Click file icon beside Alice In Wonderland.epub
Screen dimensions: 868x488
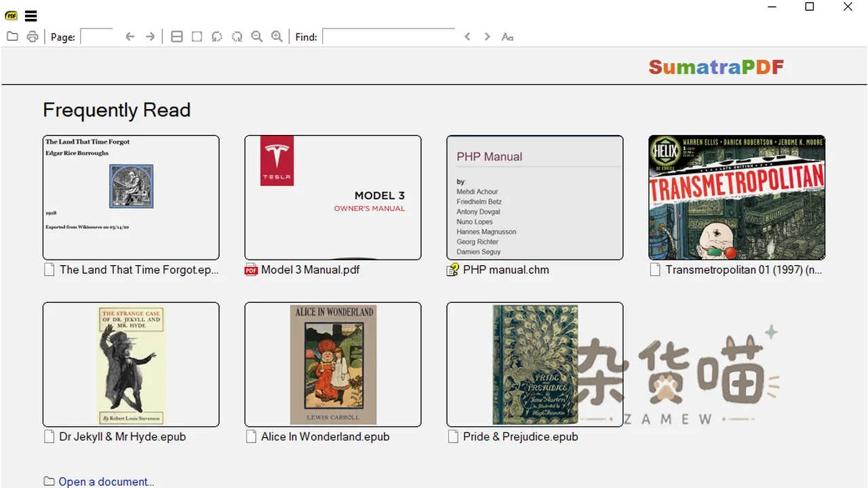(x=251, y=437)
